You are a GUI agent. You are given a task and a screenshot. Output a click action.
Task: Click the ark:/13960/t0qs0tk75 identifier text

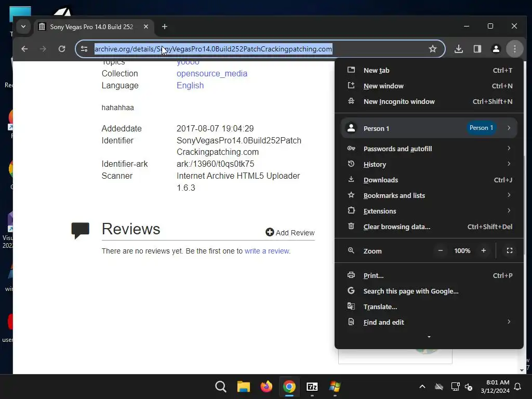215,164
